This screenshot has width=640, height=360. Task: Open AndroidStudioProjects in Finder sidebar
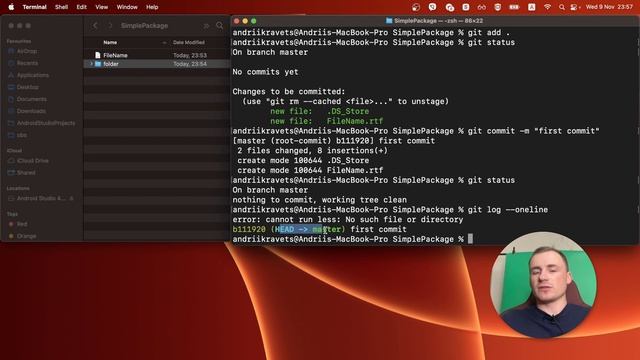tap(46, 123)
